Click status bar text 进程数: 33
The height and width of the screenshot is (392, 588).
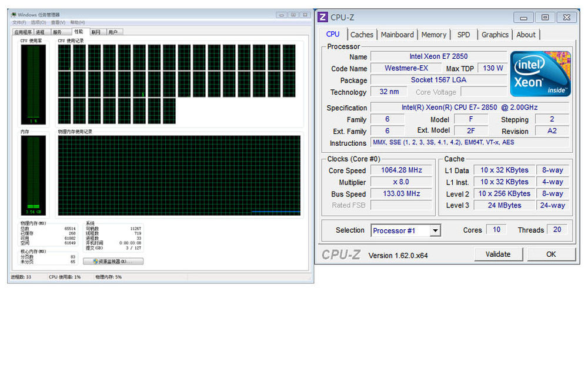21,277
